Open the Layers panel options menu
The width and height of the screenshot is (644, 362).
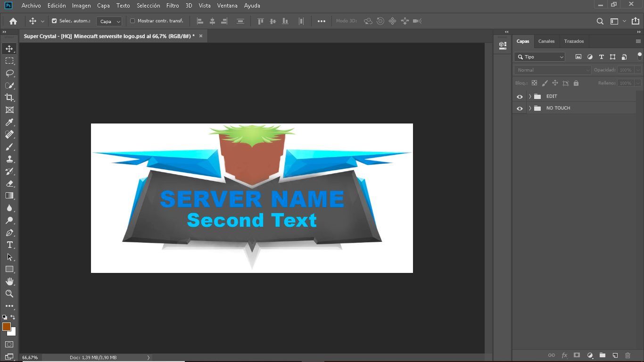tap(638, 41)
